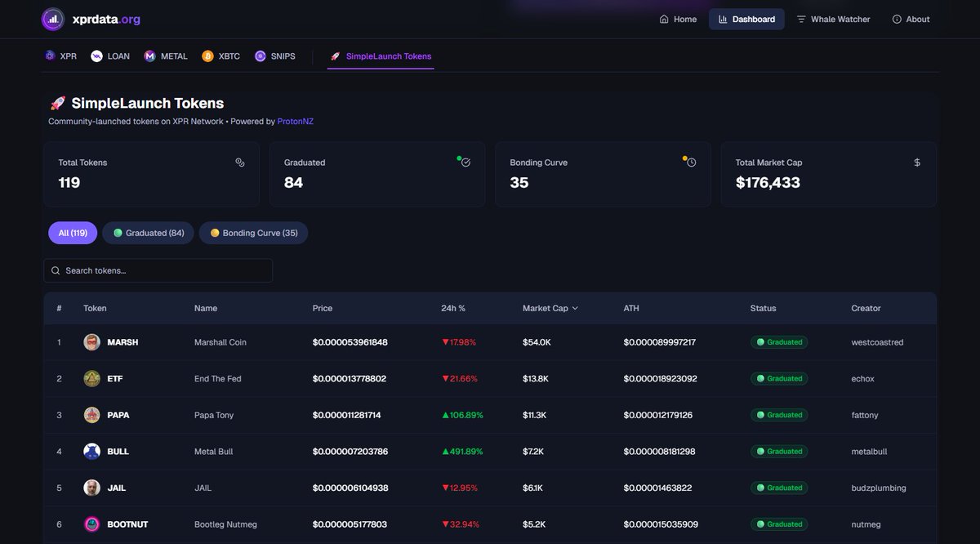Click the Creator column header

(x=866, y=308)
